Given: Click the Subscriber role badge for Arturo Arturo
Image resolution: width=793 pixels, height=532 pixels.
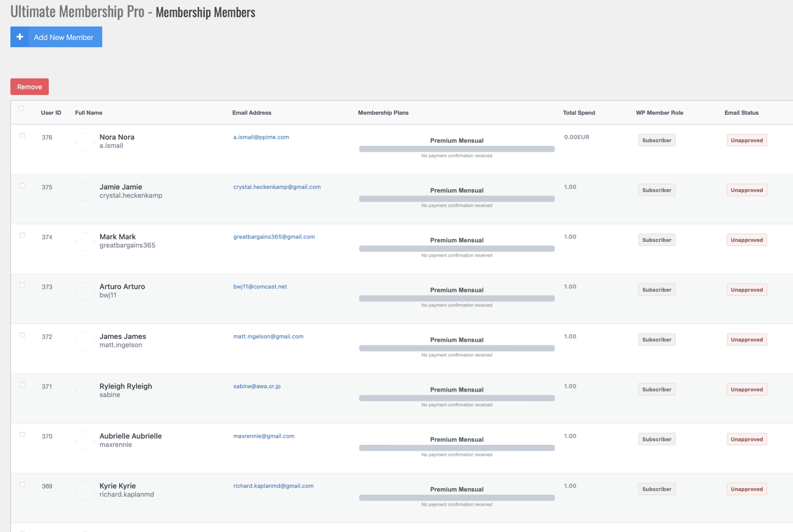Looking at the screenshot, I should [x=657, y=290].
